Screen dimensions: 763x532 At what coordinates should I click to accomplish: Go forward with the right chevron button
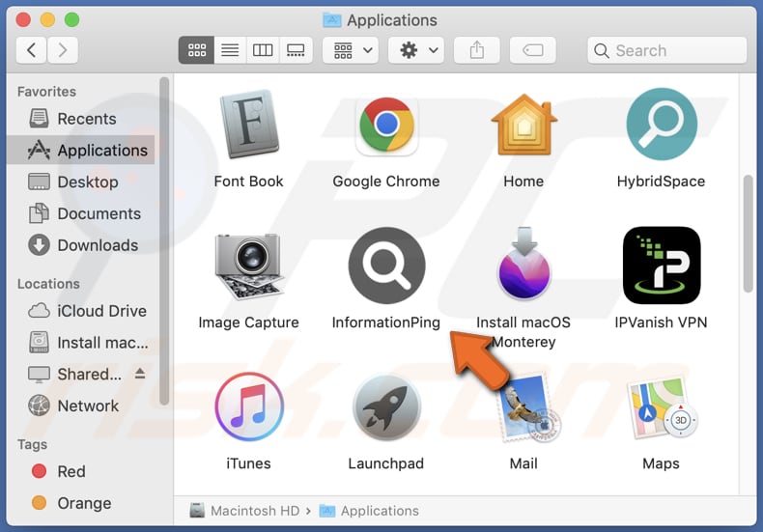pyautogui.click(x=62, y=50)
